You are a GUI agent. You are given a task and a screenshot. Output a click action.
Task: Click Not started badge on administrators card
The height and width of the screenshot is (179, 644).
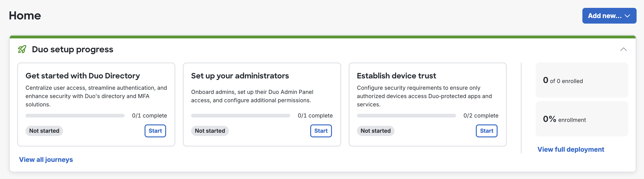click(x=210, y=131)
